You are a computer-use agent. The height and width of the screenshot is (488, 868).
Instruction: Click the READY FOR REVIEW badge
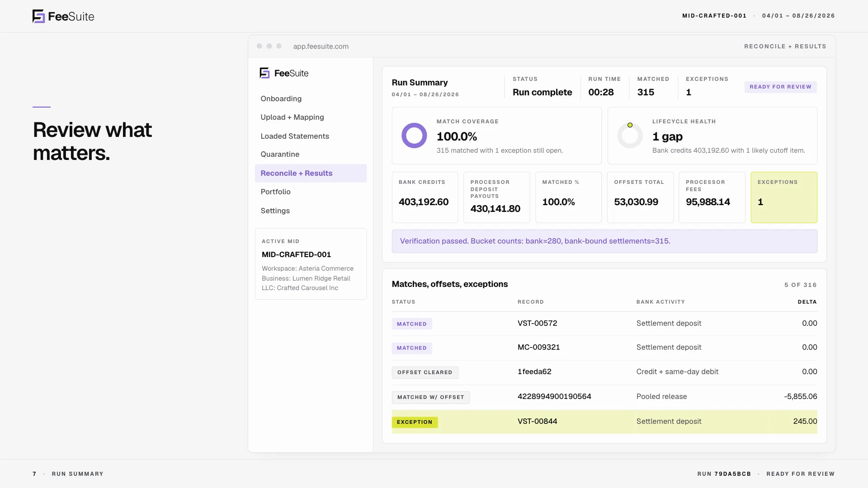[780, 87]
